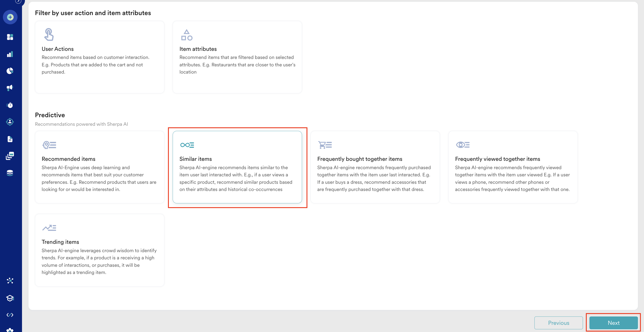
Task: Open the user target segment icon
Action: tap(10, 122)
